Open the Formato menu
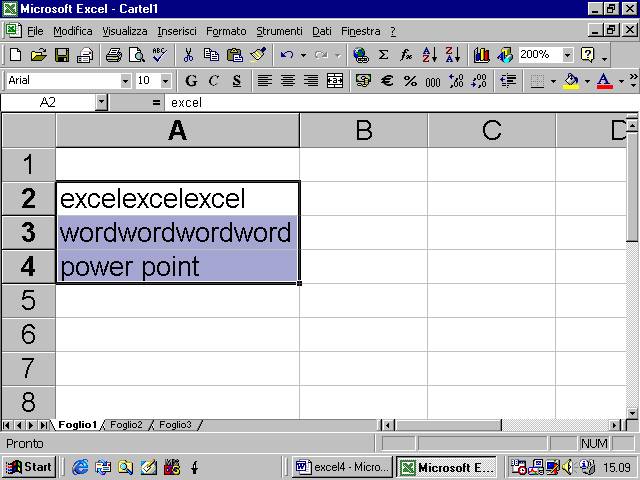Viewport: 640px width, 480px height. pos(226,31)
